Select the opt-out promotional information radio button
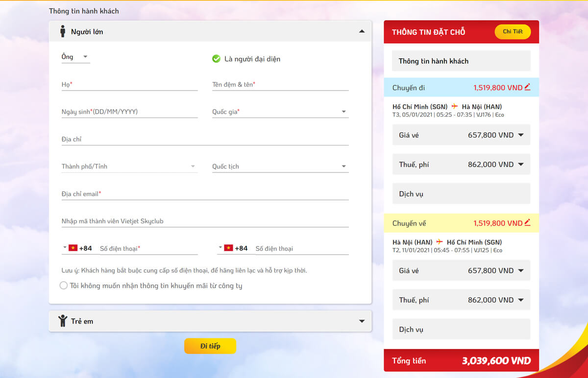The width and height of the screenshot is (588, 378). [x=63, y=285]
